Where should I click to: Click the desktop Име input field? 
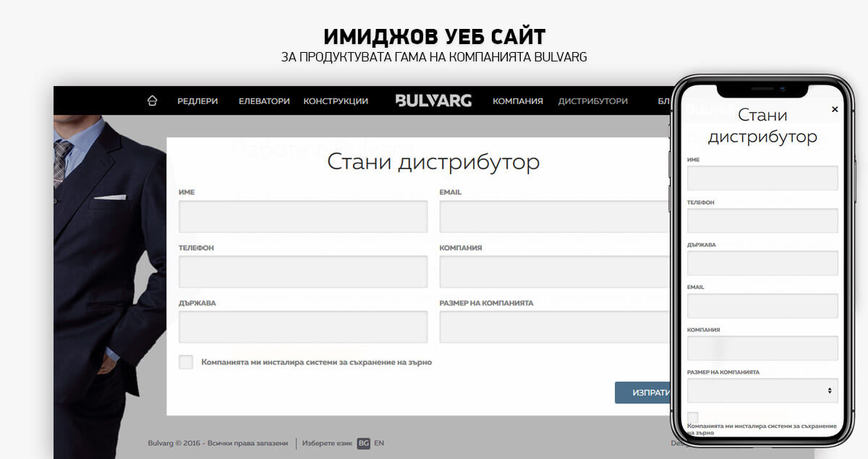(x=302, y=216)
